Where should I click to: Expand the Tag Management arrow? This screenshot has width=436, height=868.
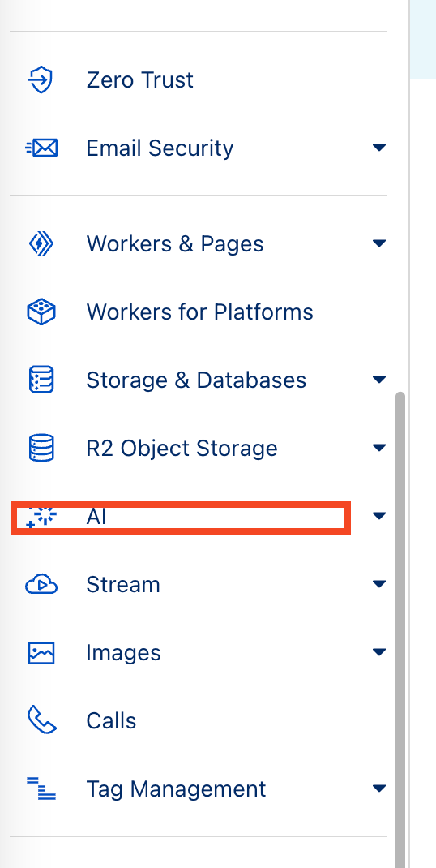pyautogui.click(x=379, y=789)
